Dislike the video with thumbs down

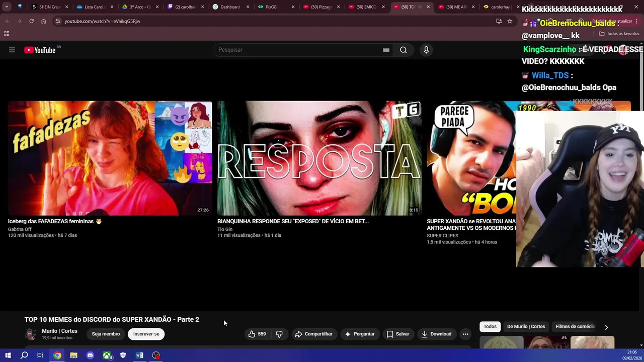point(279,334)
